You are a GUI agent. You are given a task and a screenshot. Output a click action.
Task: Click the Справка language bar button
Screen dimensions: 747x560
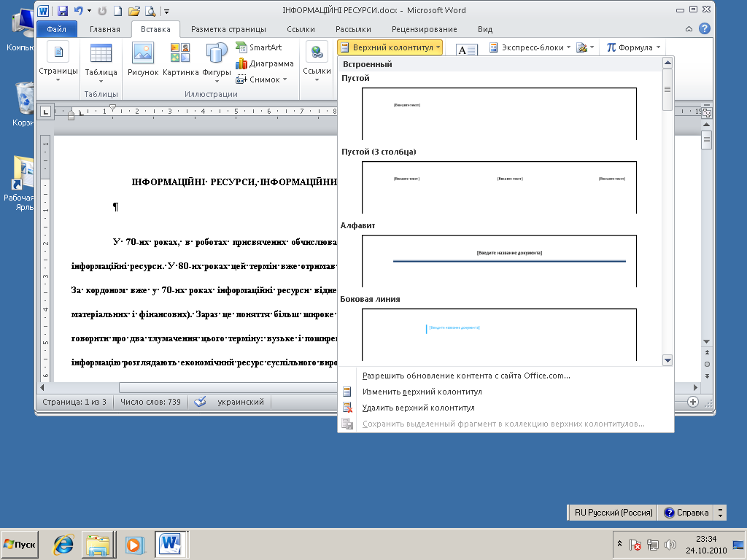click(x=686, y=513)
